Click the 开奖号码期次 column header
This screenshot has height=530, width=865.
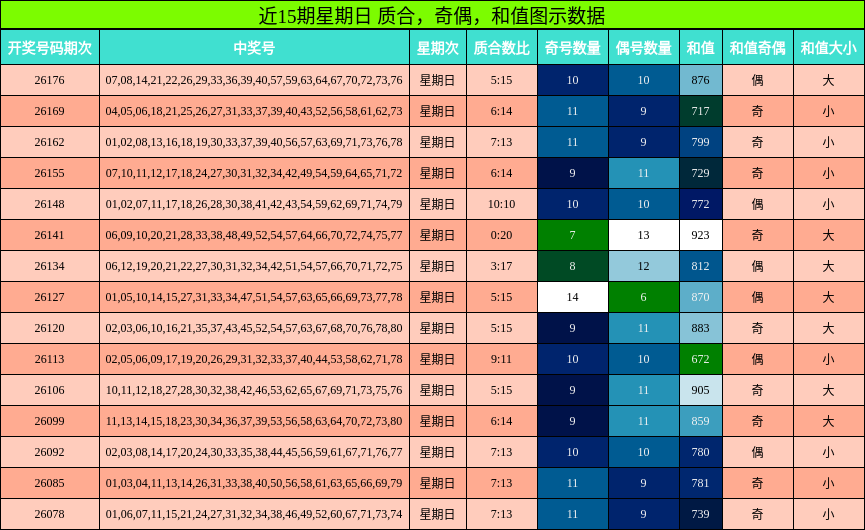coord(50,48)
